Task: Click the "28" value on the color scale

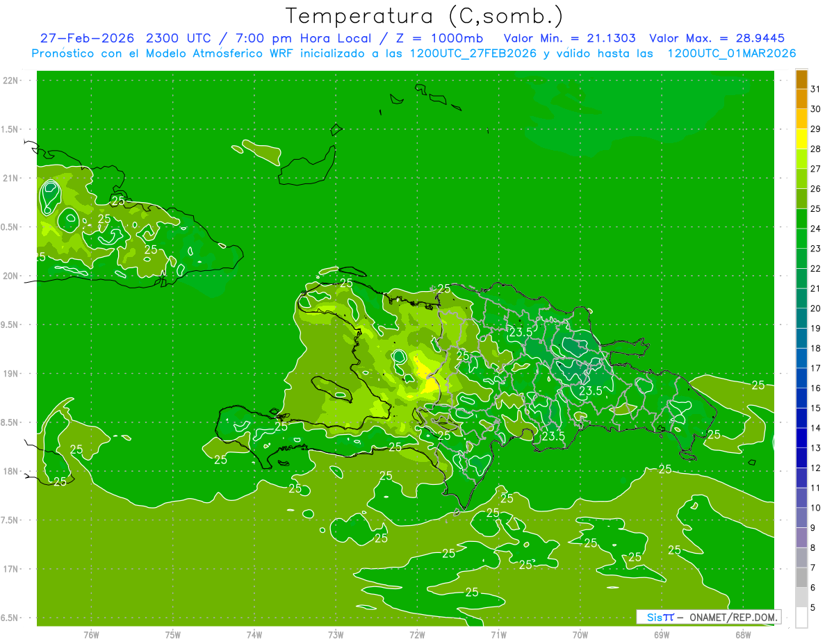Action: [x=816, y=149]
